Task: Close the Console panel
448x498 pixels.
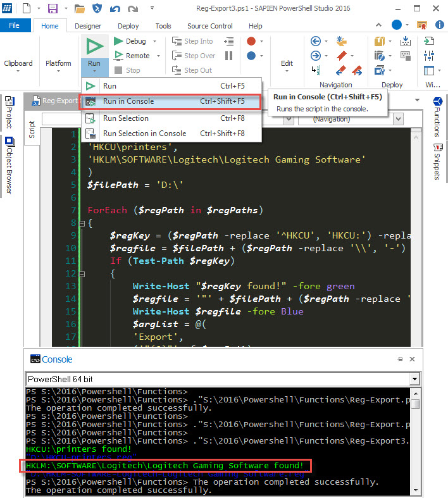Action: [413, 359]
